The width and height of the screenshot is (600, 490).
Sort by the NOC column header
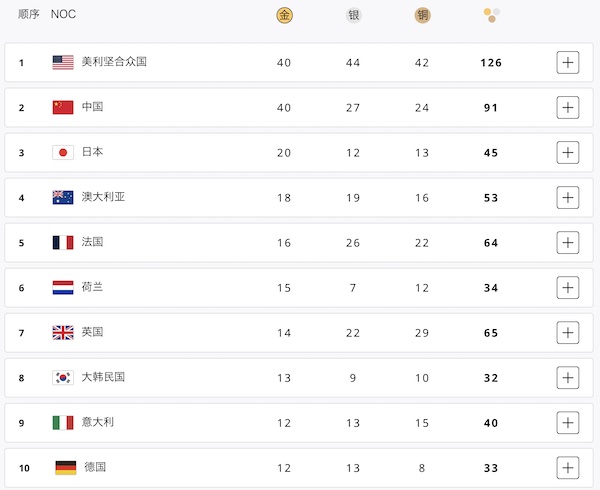[x=64, y=14]
